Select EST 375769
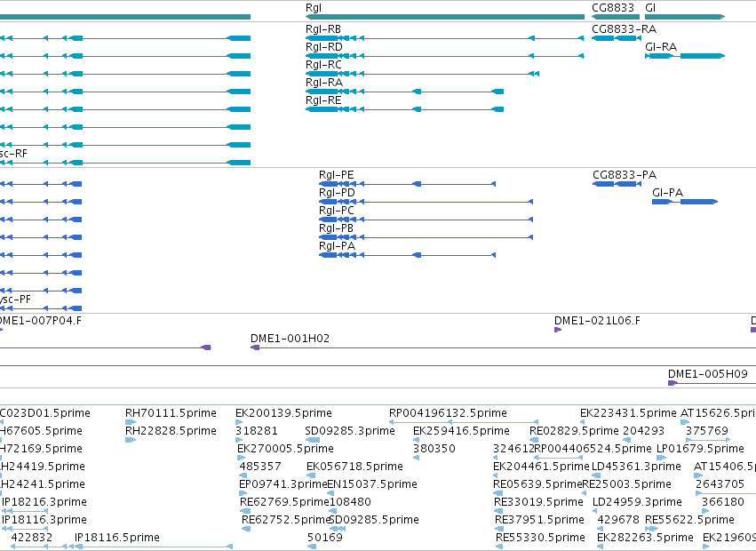Screen dimensions: 756x551 708,440
